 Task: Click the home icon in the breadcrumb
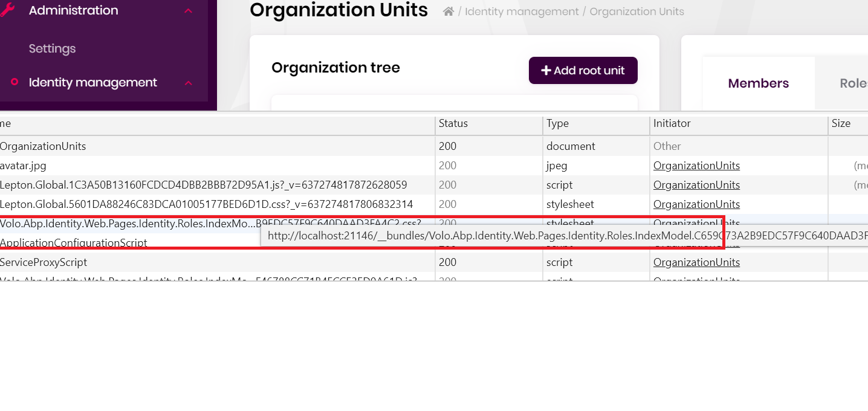(449, 11)
